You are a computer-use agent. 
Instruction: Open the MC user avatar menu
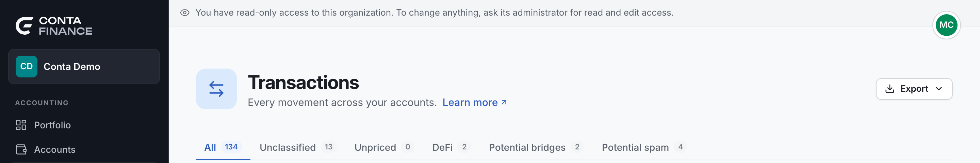pos(946,25)
